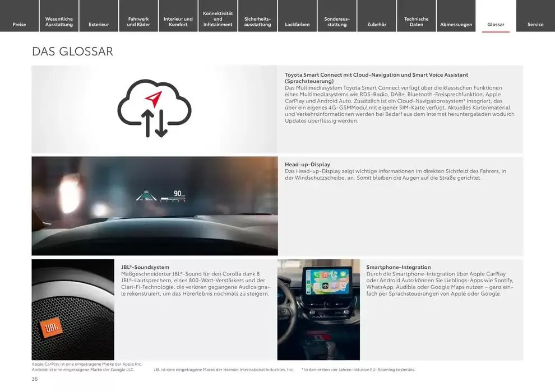Open the Lackfarben tab
Viewport: 555px width, 392px height.
(x=297, y=24)
